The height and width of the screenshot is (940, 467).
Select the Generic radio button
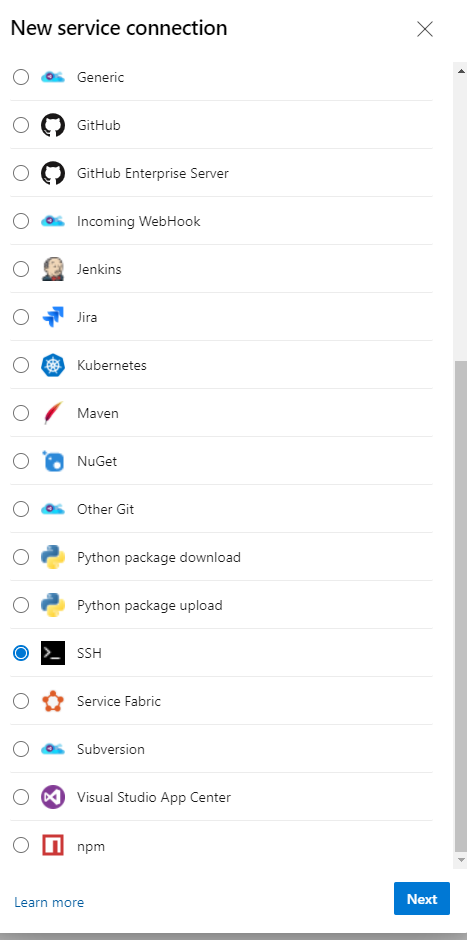click(21, 77)
